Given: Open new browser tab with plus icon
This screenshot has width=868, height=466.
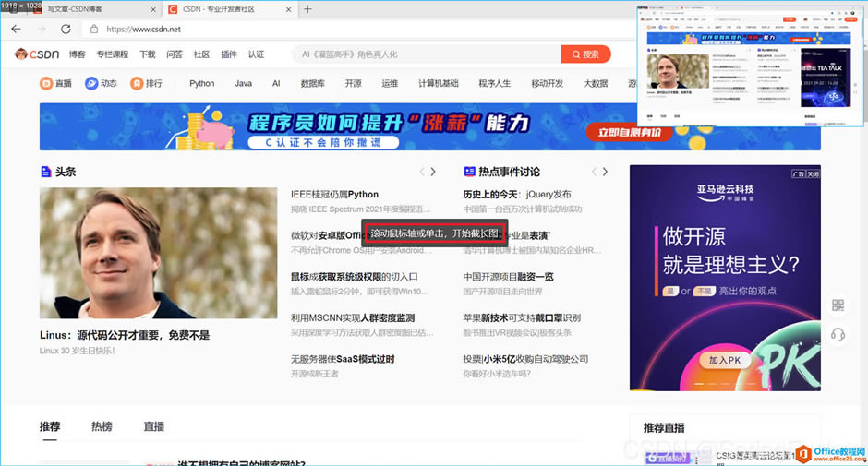Looking at the screenshot, I should 307,9.
